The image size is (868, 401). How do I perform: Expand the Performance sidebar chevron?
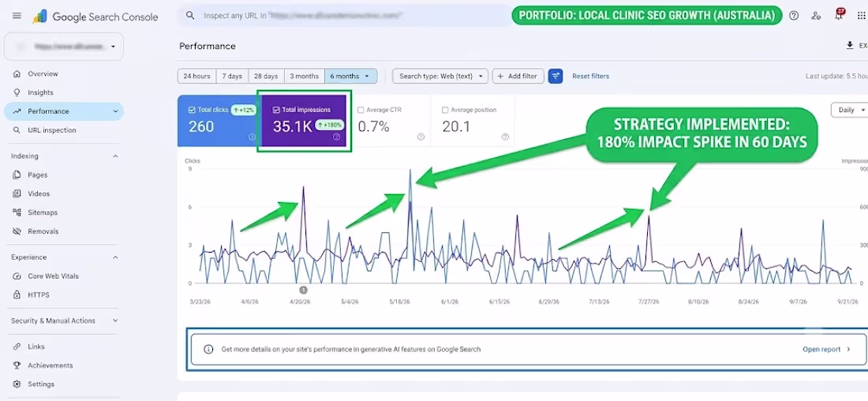[x=115, y=111]
